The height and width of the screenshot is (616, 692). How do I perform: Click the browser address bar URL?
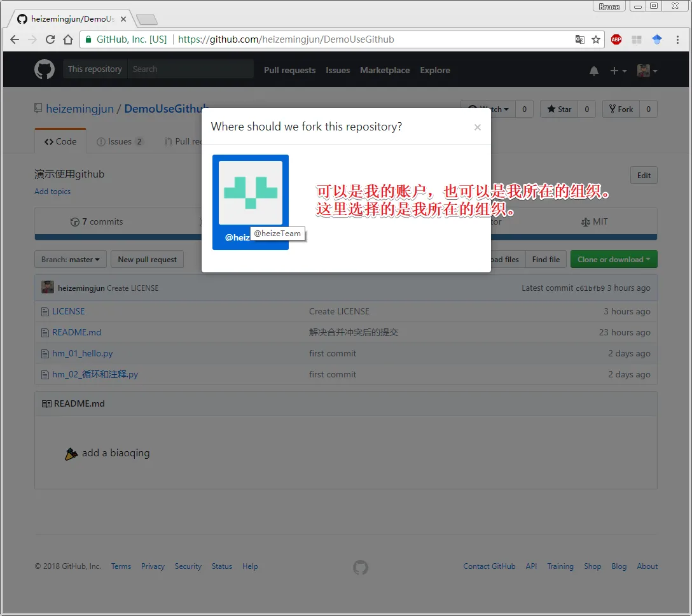pyautogui.click(x=286, y=39)
